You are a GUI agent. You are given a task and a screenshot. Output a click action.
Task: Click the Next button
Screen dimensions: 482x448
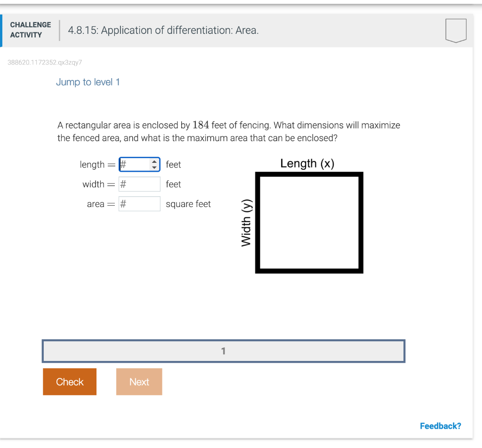coord(139,382)
